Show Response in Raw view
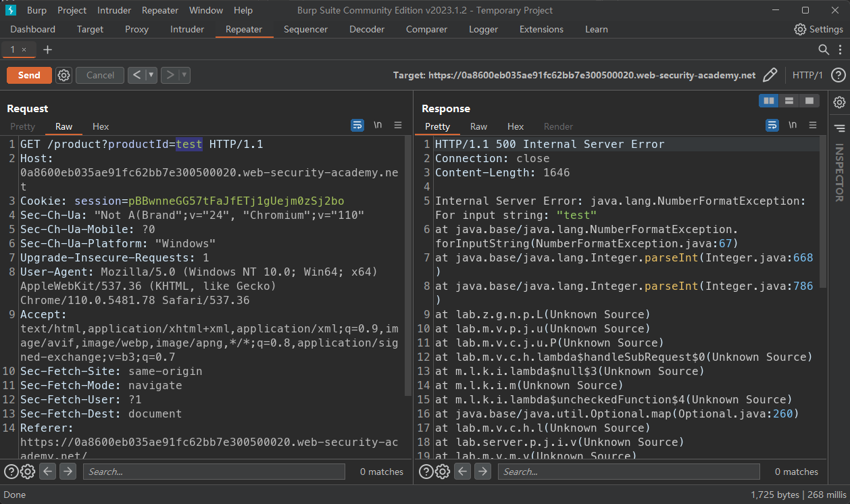 click(x=478, y=126)
